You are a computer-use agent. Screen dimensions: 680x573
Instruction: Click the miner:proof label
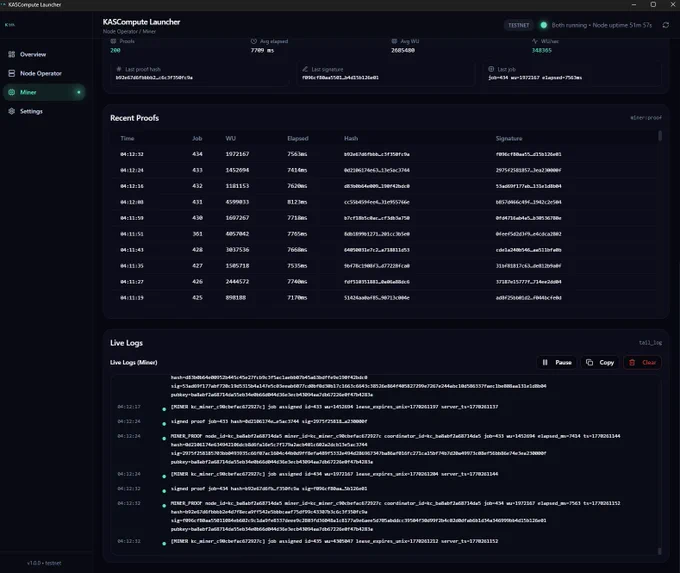[x=646, y=118]
